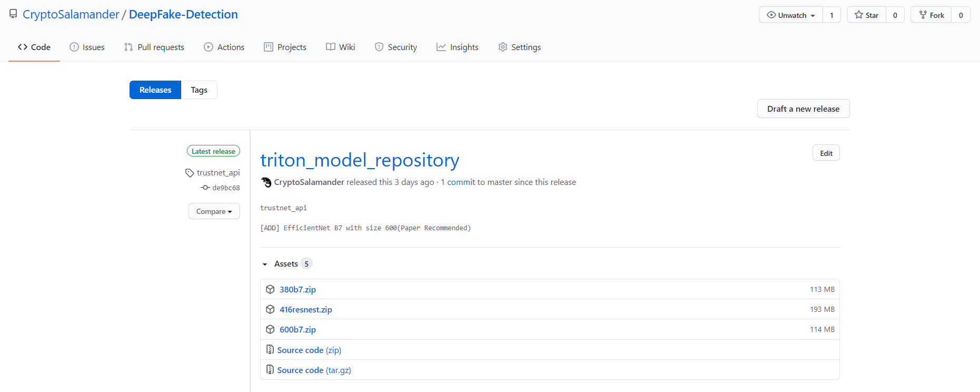This screenshot has width=980, height=392.
Task: Switch to the Issues tab
Action: [x=87, y=47]
